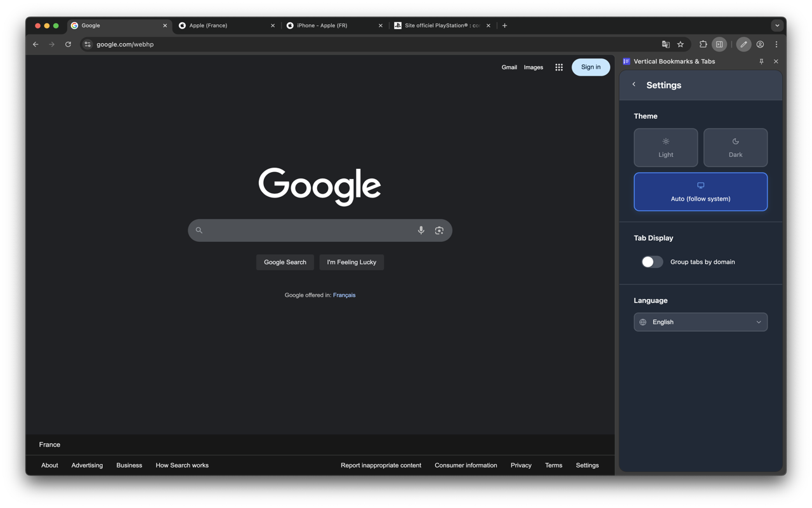This screenshot has height=508, width=812.
Task: Open Images link
Action: point(534,67)
